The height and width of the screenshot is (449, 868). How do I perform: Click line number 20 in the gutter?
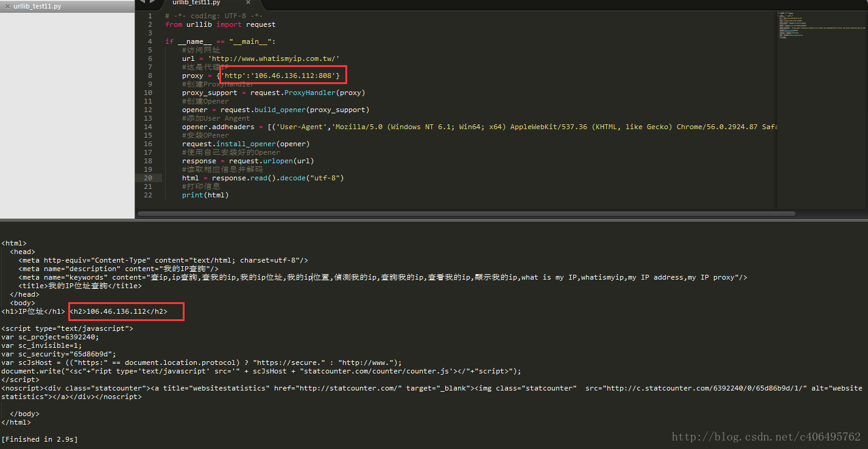click(149, 178)
